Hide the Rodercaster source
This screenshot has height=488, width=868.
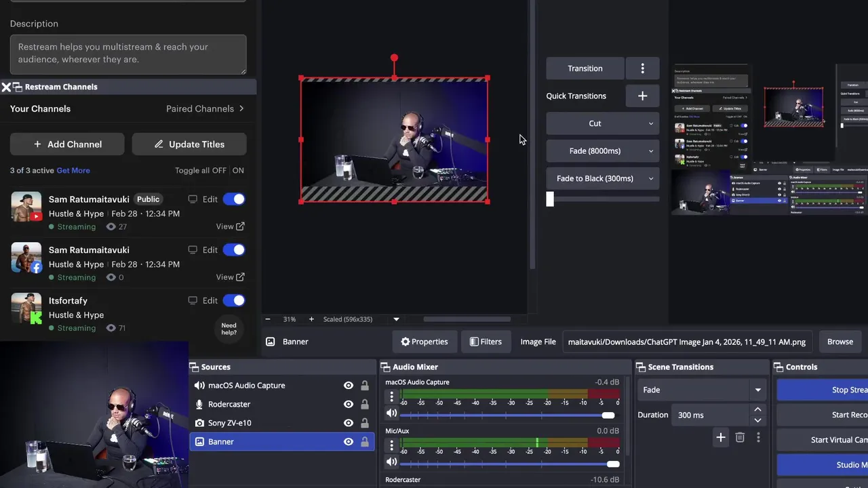click(349, 404)
